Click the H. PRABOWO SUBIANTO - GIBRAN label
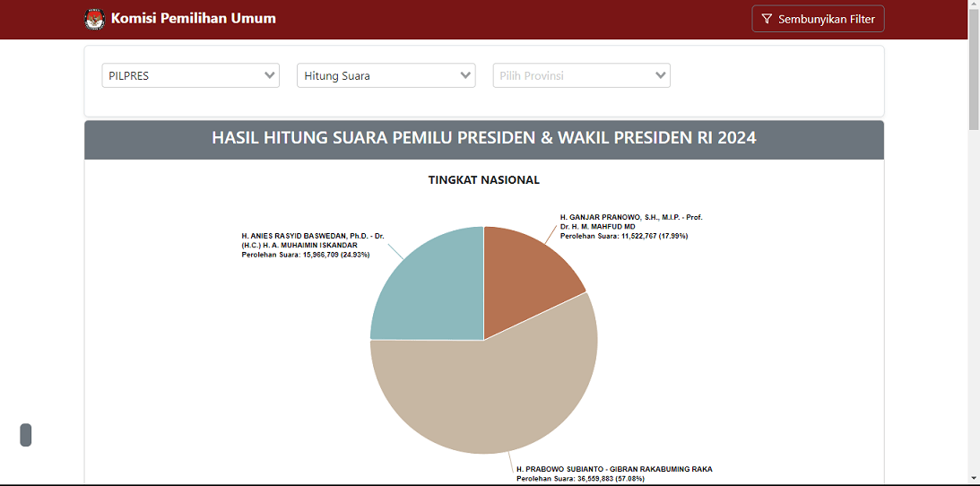The height and width of the screenshot is (486, 980). [x=614, y=469]
